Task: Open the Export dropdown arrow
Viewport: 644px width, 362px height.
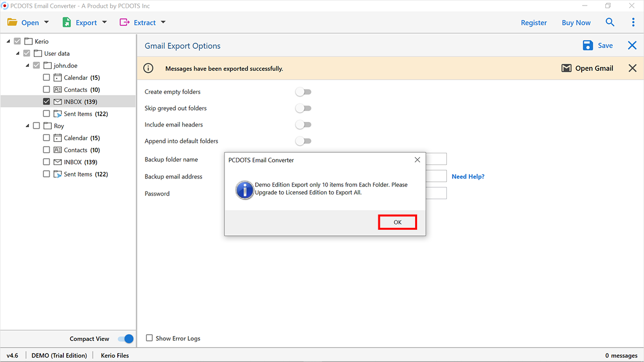Action: pos(105,23)
